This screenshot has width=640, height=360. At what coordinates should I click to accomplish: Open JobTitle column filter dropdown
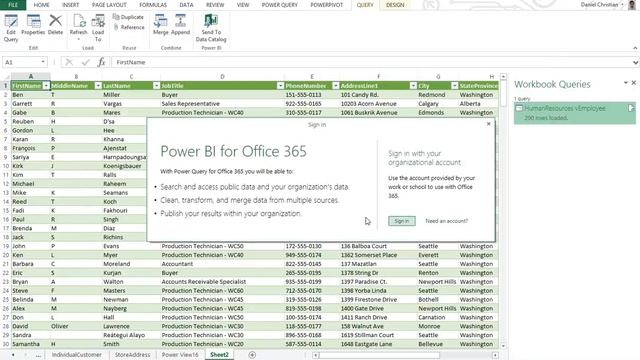coord(280,86)
